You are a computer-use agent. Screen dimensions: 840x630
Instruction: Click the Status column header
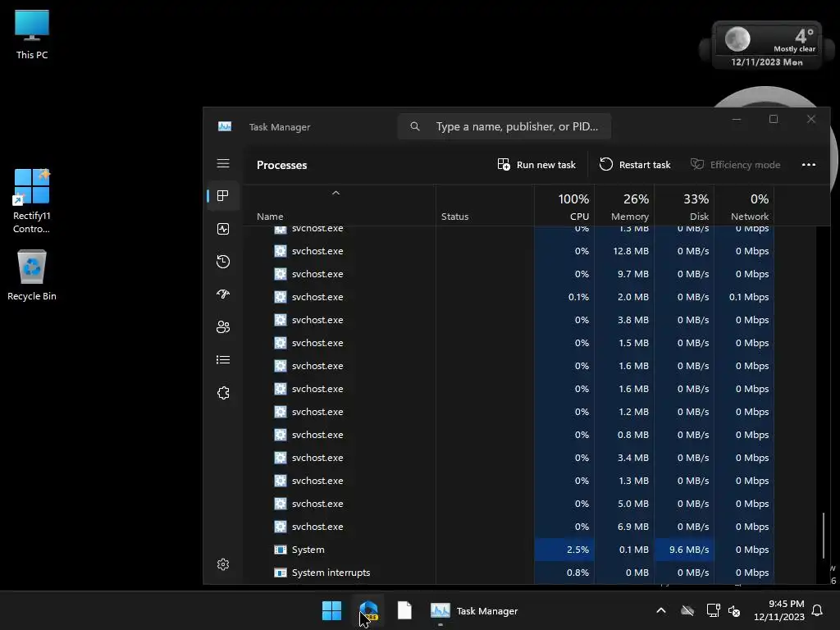[454, 217]
